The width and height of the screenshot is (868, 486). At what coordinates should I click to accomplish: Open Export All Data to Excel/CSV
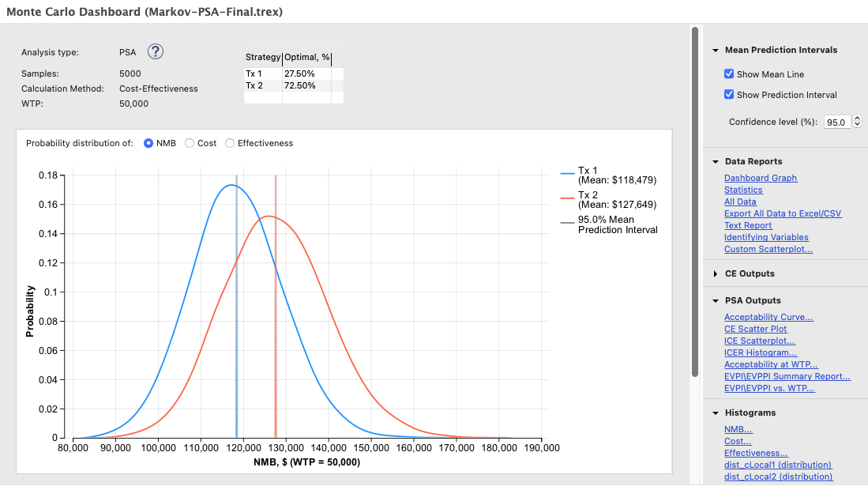click(783, 213)
